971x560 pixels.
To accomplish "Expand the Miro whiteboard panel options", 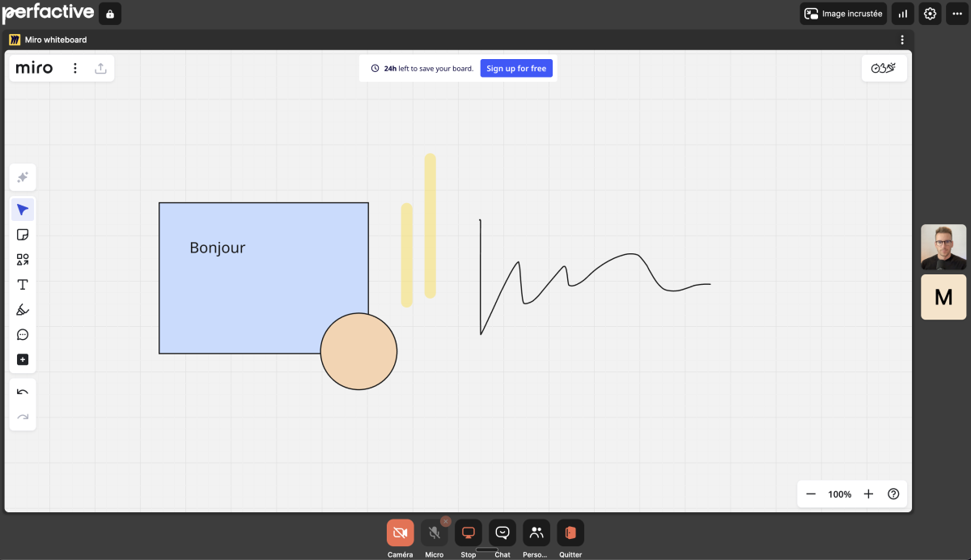I will point(902,40).
